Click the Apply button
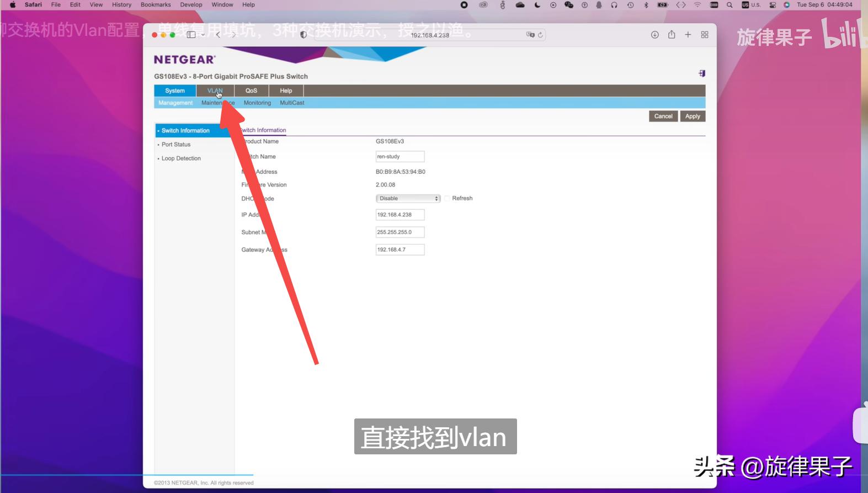The width and height of the screenshot is (868, 493). [693, 116]
